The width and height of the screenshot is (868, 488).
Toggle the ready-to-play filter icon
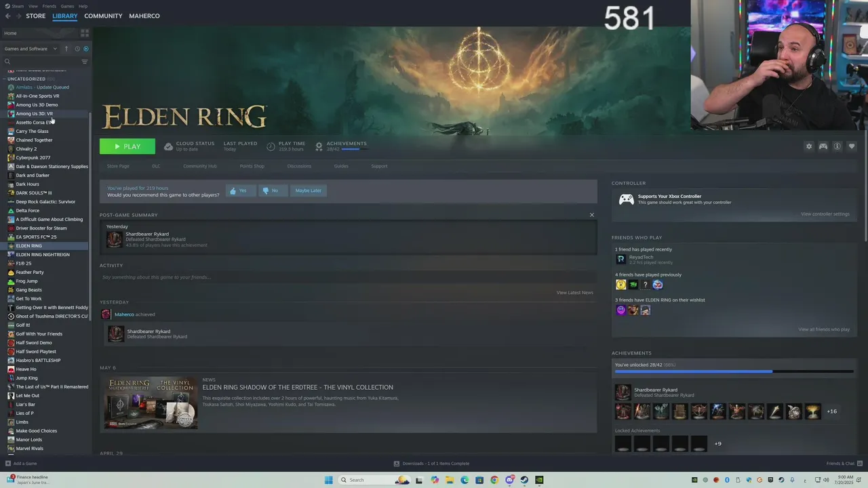point(86,49)
